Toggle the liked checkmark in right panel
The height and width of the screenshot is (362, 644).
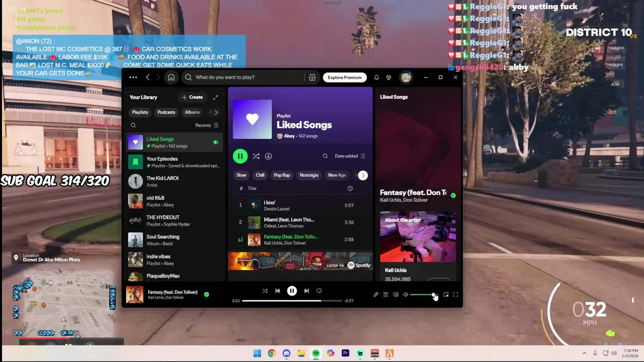click(x=453, y=195)
